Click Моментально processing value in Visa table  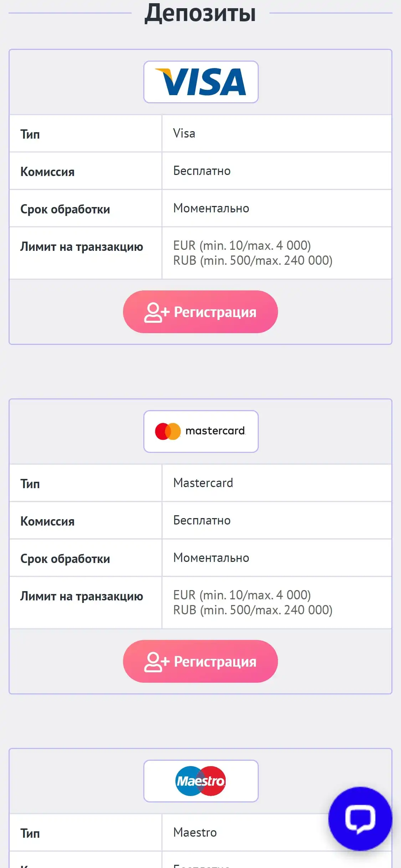211,208
